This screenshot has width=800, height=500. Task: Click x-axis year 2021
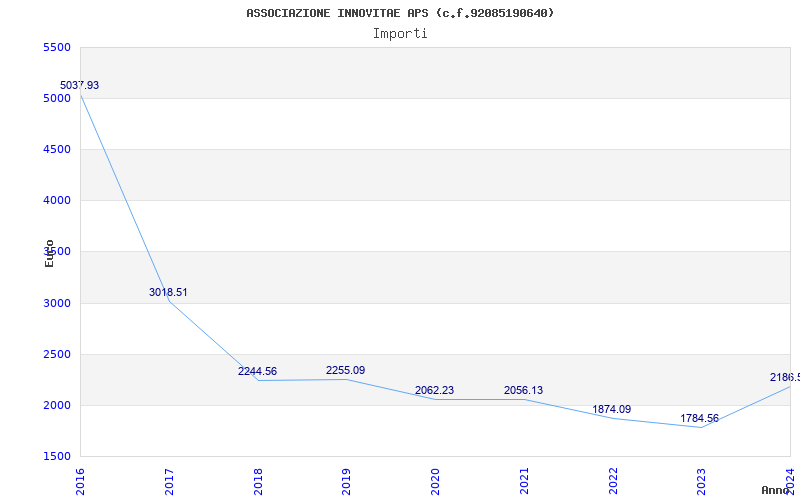[x=524, y=481]
